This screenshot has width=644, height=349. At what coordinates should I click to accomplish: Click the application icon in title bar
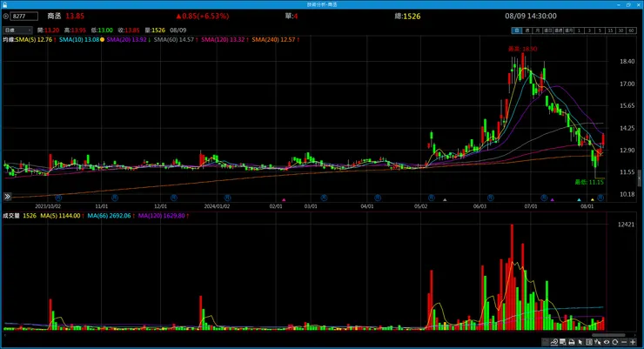click(4, 4)
